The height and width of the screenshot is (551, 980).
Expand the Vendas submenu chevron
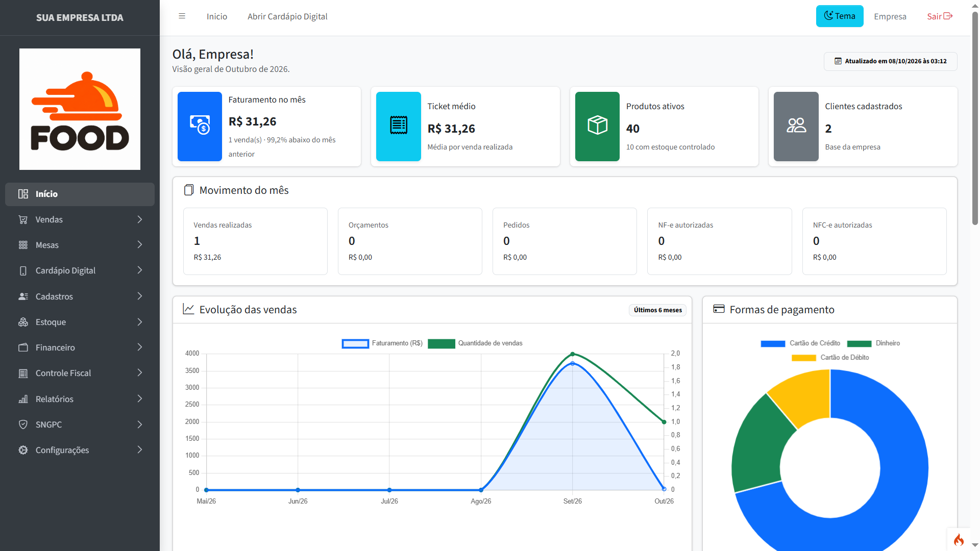pos(140,219)
